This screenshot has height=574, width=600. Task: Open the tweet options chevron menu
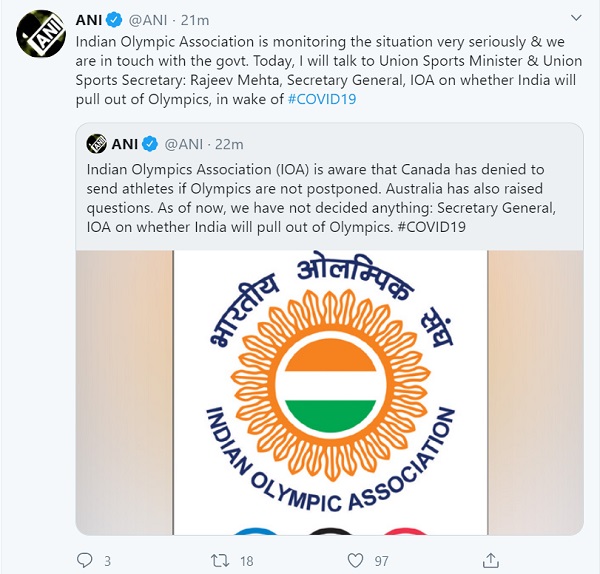(x=576, y=18)
